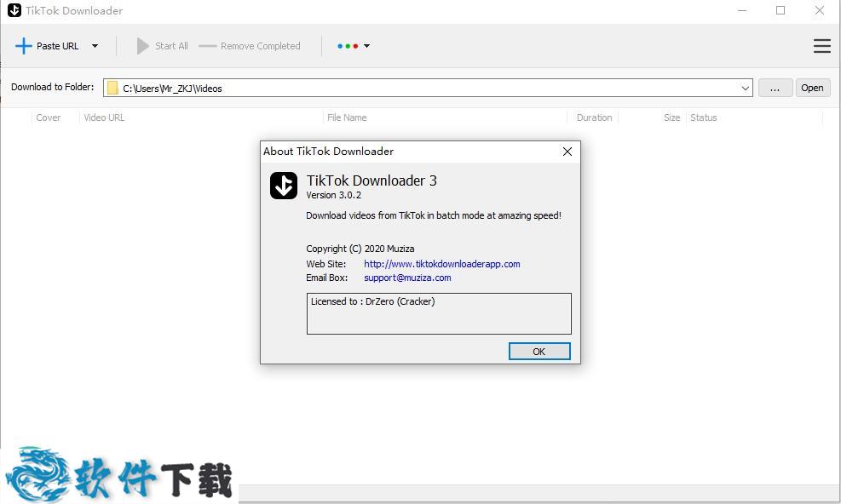Click the 'TikTok Downloader 3' heading
841x504 pixels.
pos(372,180)
